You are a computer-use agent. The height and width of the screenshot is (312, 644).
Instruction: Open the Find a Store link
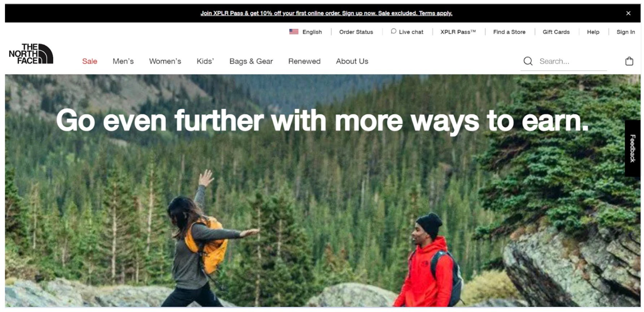[x=509, y=32]
